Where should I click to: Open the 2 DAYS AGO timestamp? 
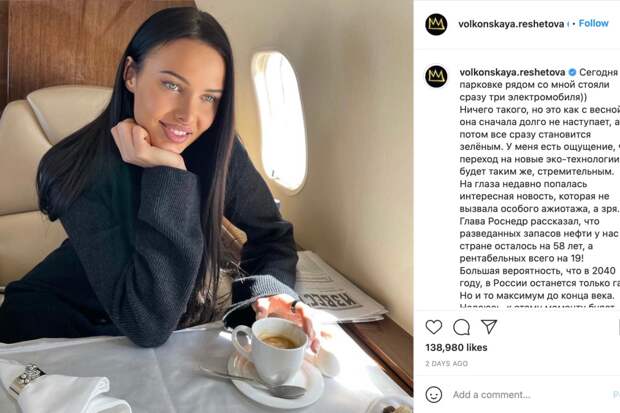446,364
